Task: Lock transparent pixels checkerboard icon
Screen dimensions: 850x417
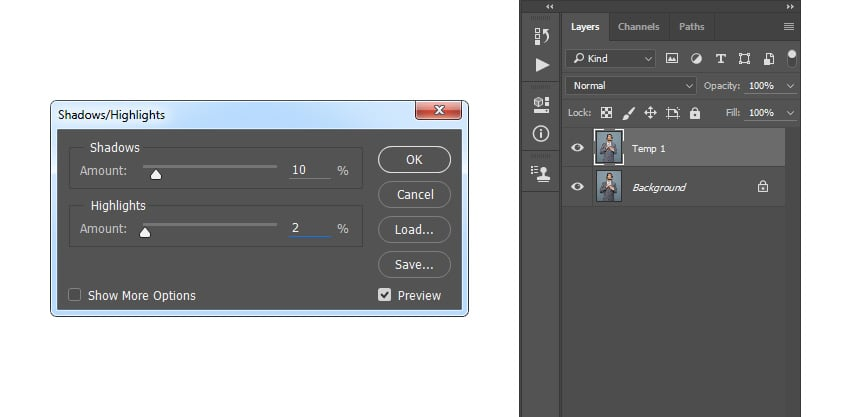Action: (x=607, y=113)
